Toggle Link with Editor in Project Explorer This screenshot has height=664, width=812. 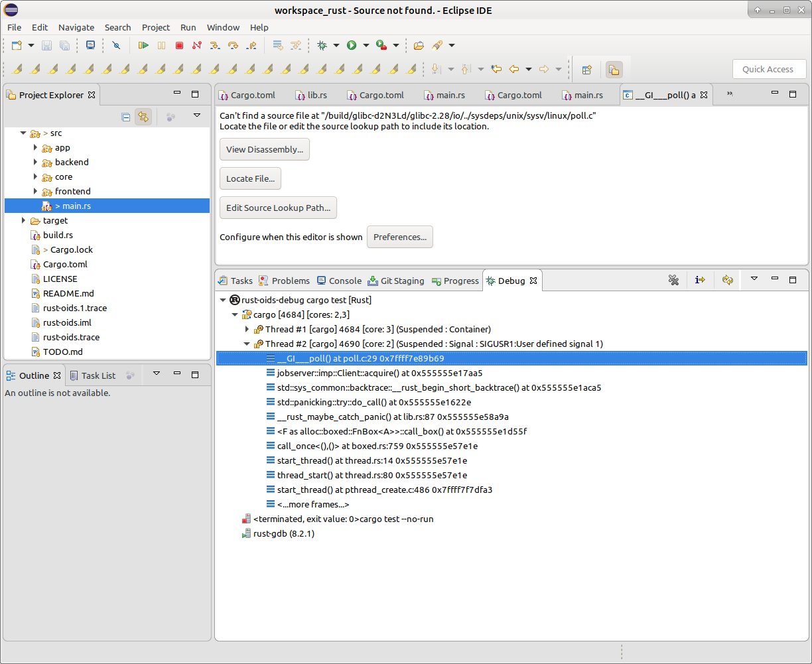[x=143, y=117]
